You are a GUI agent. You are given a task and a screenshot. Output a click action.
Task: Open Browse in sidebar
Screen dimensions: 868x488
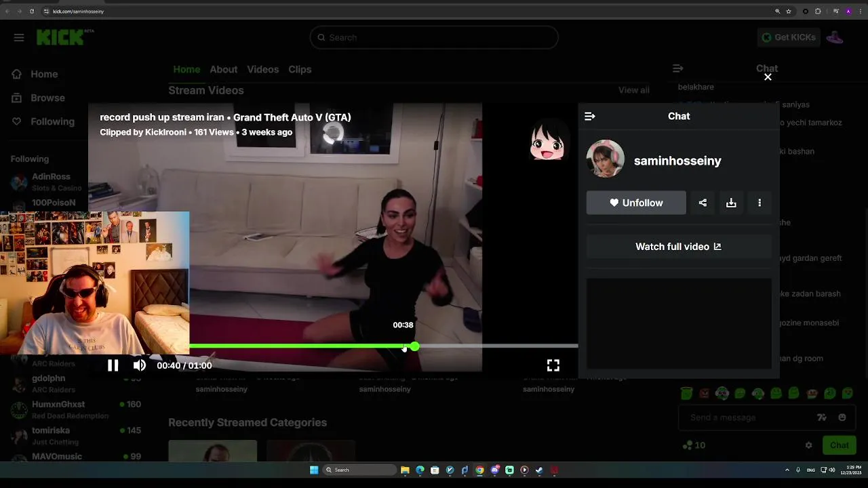point(39,98)
